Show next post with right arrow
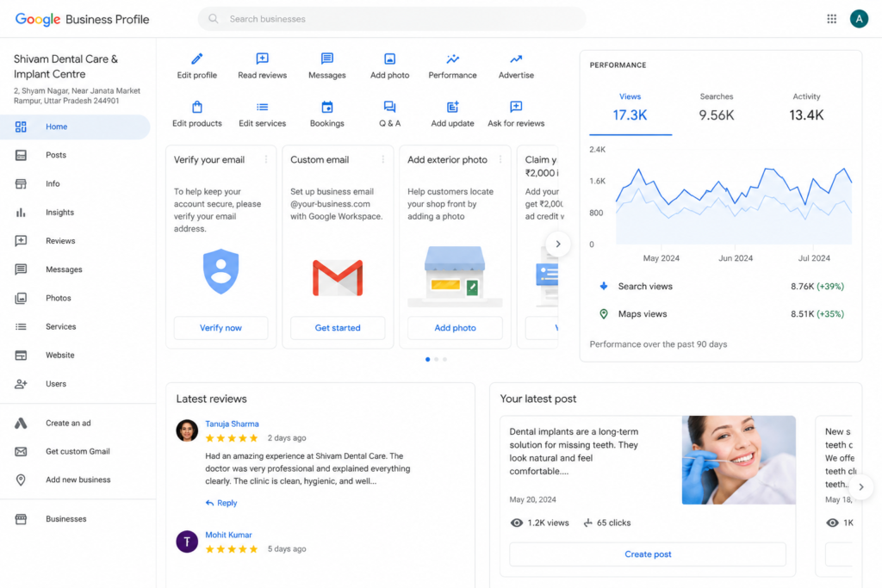This screenshot has width=882, height=588. coord(860,486)
